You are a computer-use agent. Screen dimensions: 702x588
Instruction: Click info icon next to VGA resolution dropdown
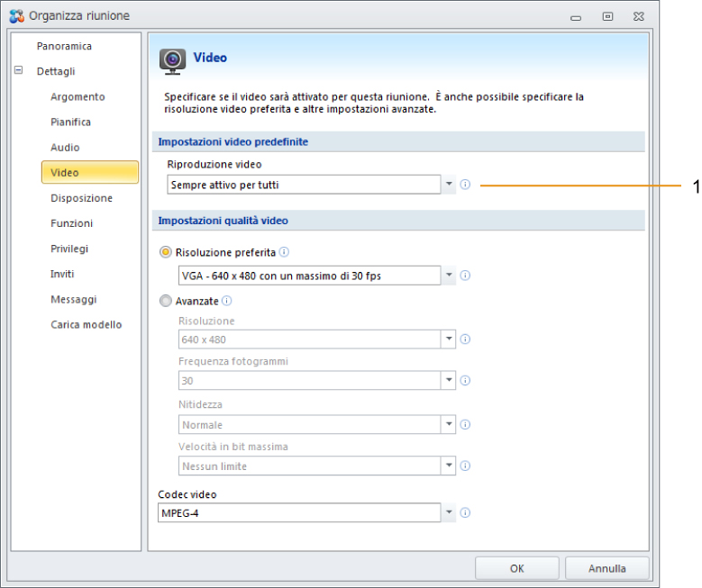pos(465,276)
